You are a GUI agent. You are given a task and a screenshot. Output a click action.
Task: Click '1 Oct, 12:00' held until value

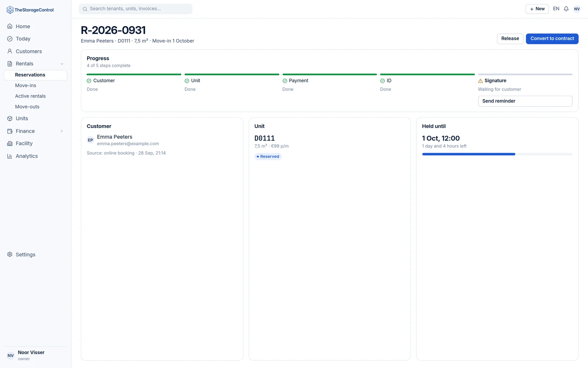441,138
